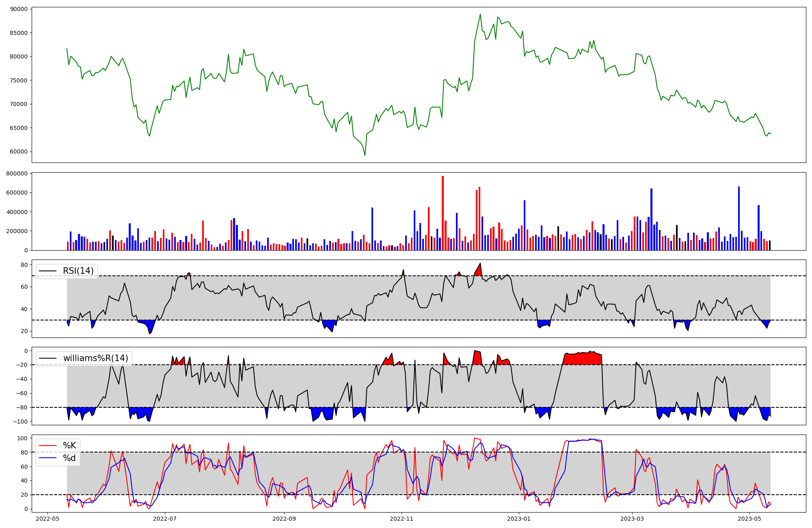Click the 2023-01 x-axis date label
The width and height of the screenshot is (812, 528).
519,519
